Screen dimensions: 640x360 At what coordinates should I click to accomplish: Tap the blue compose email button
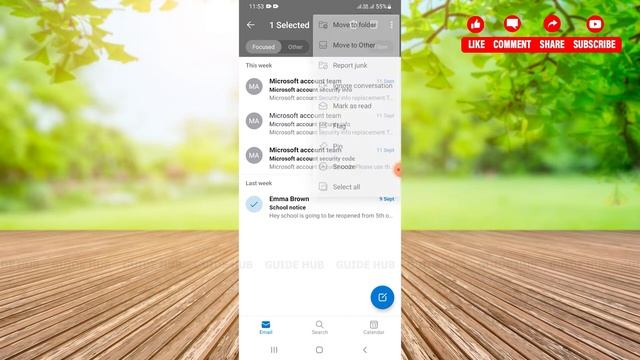tap(382, 297)
